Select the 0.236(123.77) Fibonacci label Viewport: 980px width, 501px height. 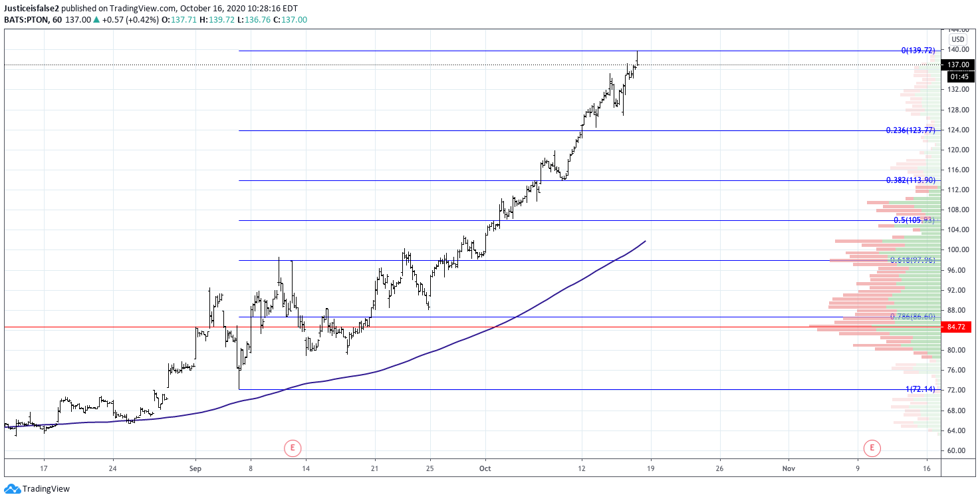pos(911,130)
